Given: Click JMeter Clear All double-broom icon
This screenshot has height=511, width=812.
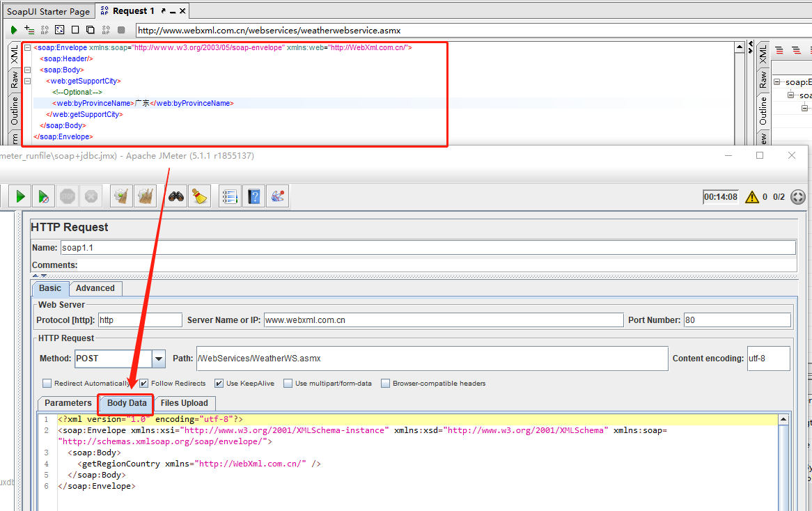Looking at the screenshot, I should 146,196.
